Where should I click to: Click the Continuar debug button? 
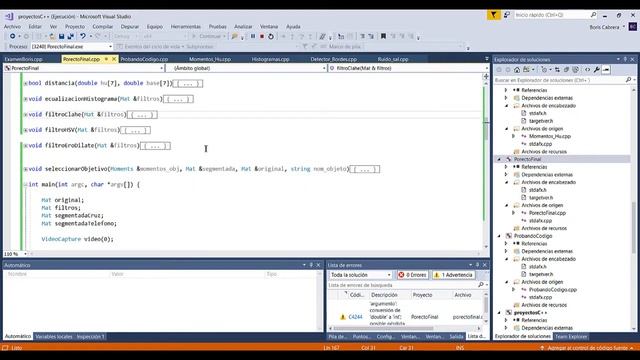coord(207,36)
